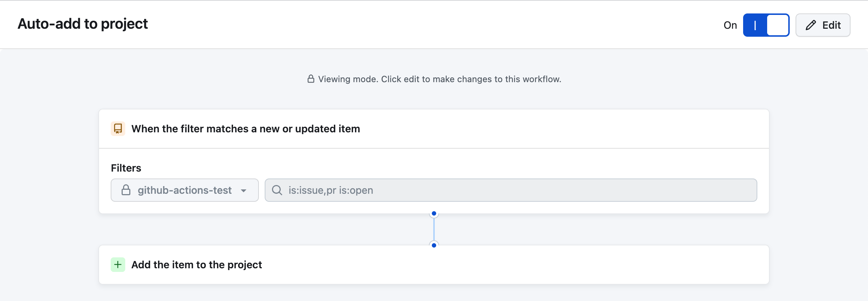Image resolution: width=868 pixels, height=301 pixels.
Task: Toggle the workflow On switch
Action: [x=766, y=25]
